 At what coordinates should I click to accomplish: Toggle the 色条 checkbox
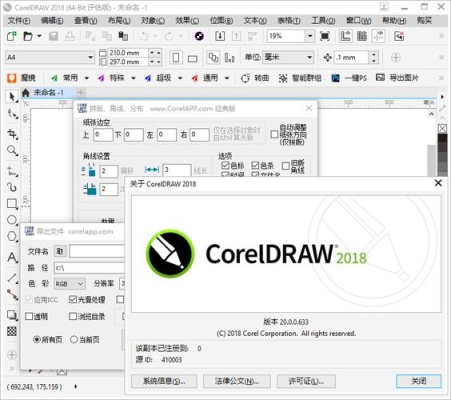click(255, 165)
